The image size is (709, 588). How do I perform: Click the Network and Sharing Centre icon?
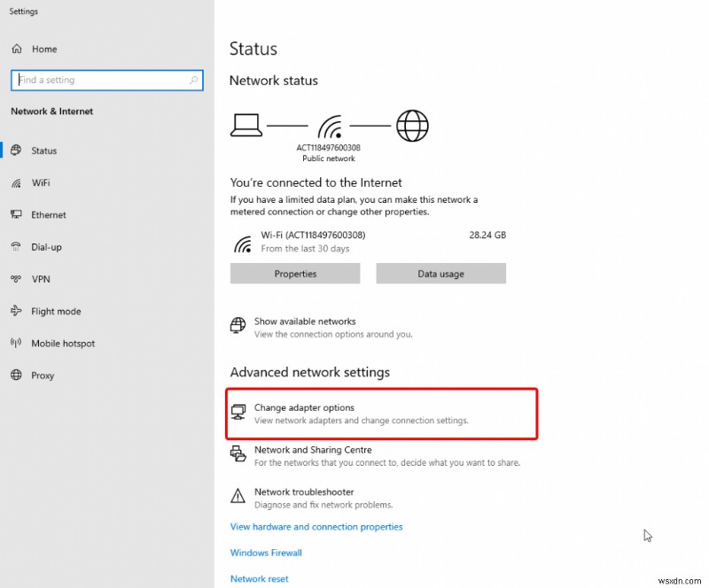(238, 453)
